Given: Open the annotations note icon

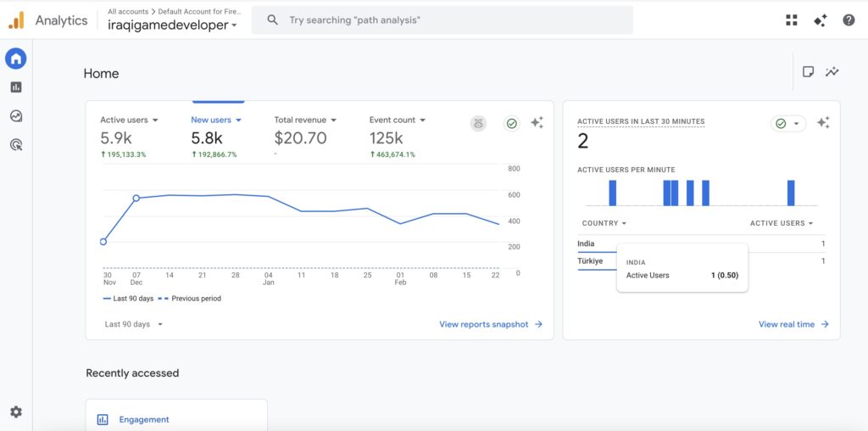Looking at the screenshot, I should [808, 72].
